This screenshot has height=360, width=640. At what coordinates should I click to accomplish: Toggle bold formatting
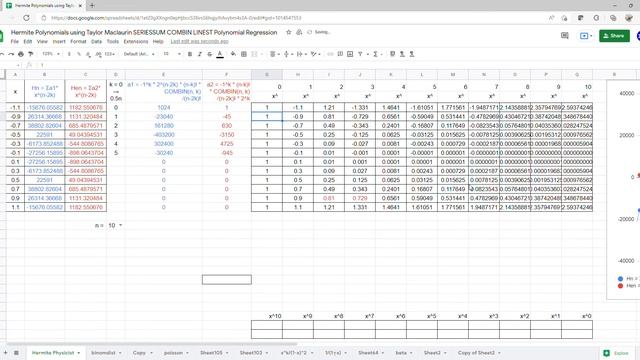pyautogui.click(x=190, y=54)
